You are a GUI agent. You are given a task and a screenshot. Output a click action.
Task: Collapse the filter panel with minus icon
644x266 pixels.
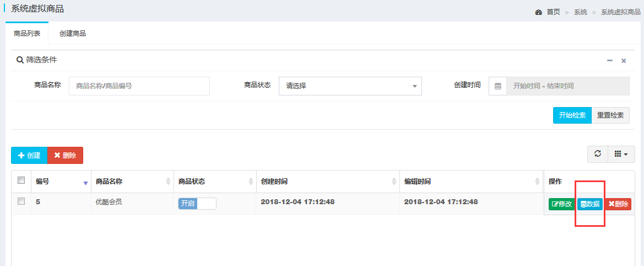point(610,61)
